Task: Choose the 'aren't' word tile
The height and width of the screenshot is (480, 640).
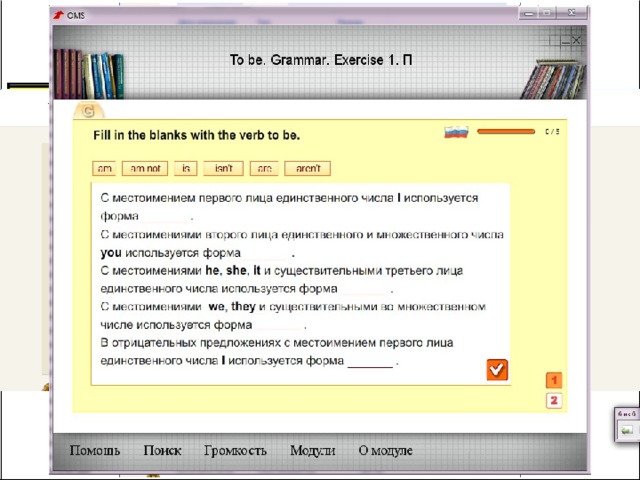Action: click(x=308, y=168)
